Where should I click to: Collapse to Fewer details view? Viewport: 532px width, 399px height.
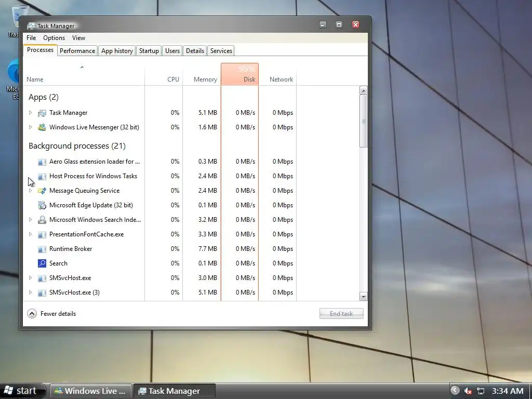click(51, 314)
